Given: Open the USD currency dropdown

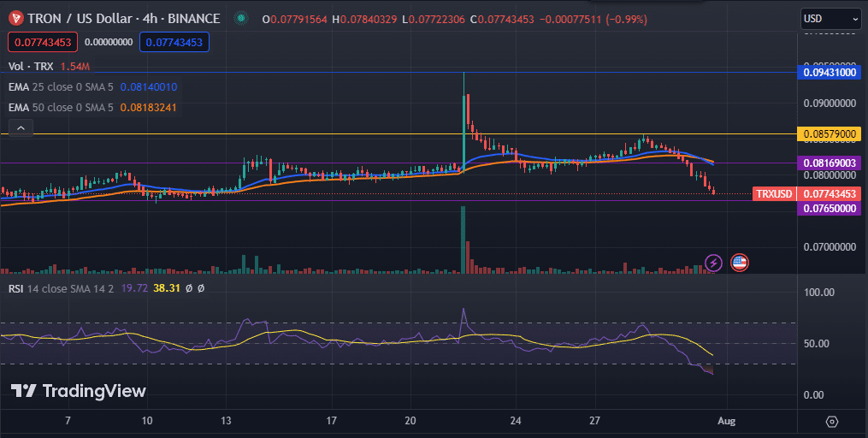Looking at the screenshot, I should pos(830,19).
